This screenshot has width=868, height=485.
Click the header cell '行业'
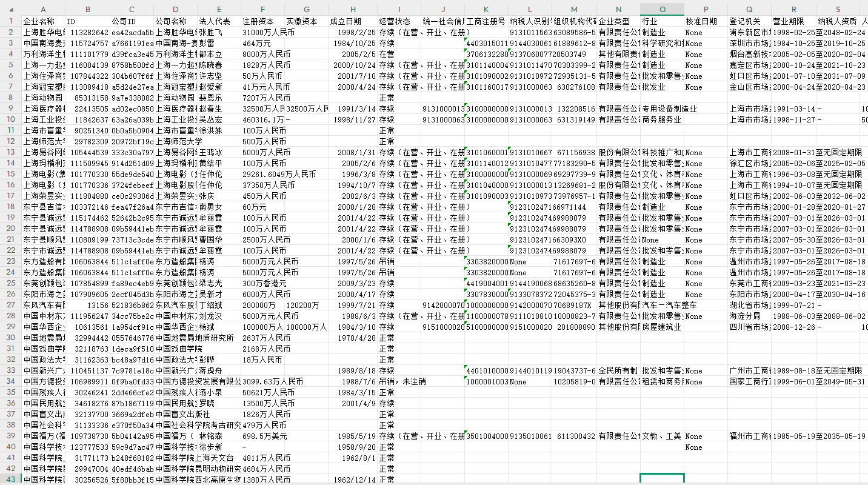pos(662,21)
